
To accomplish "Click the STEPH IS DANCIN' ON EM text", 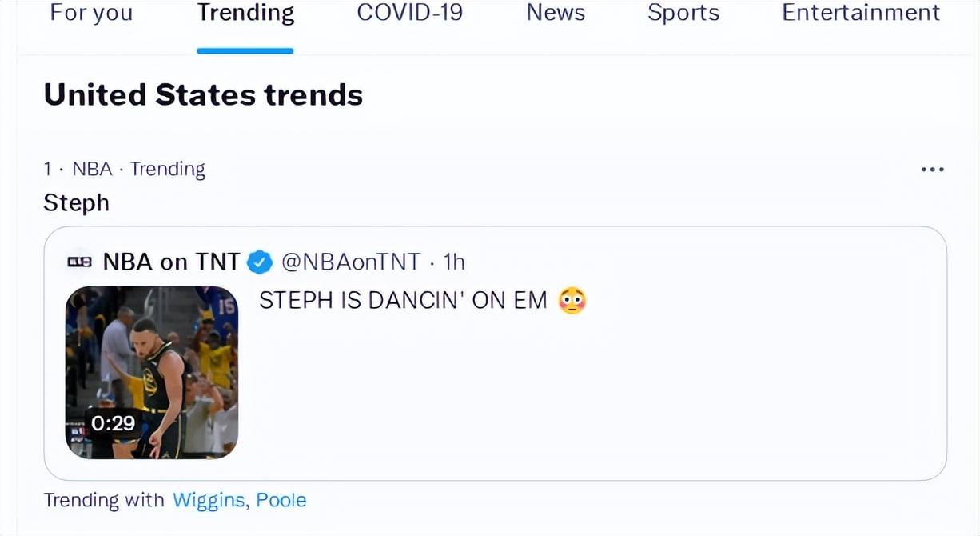I will (404, 300).
